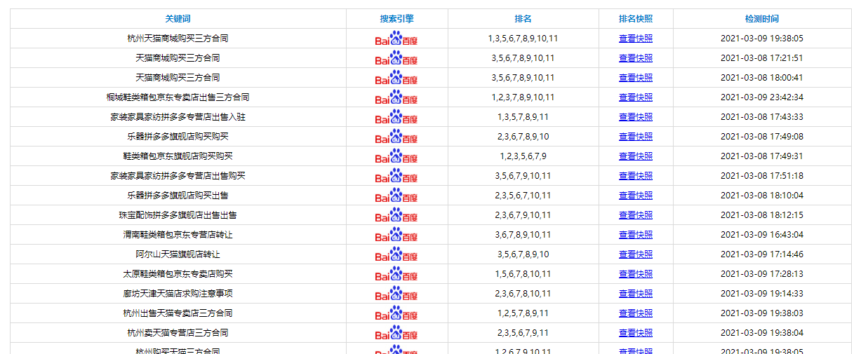Click keyword 乐器拼多多旗舰店购买购买
Viewport: 868px width, 354px height.
178,137
